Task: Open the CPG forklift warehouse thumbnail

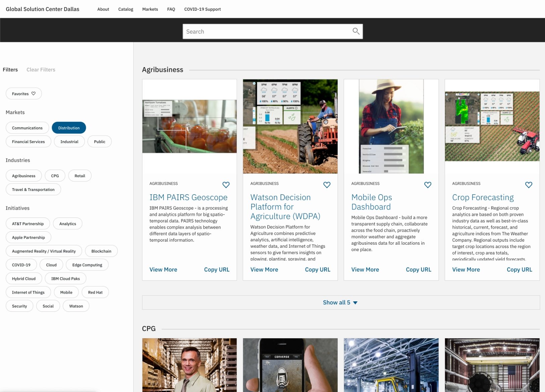Action: point(391,365)
